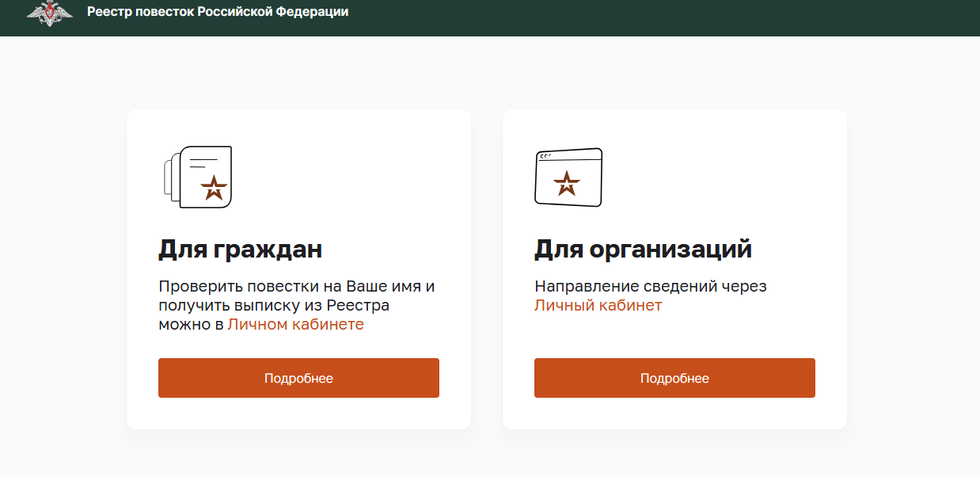The height and width of the screenshot is (477, 980).
Task: Click empty area of the dark green header
Action: click(633, 16)
